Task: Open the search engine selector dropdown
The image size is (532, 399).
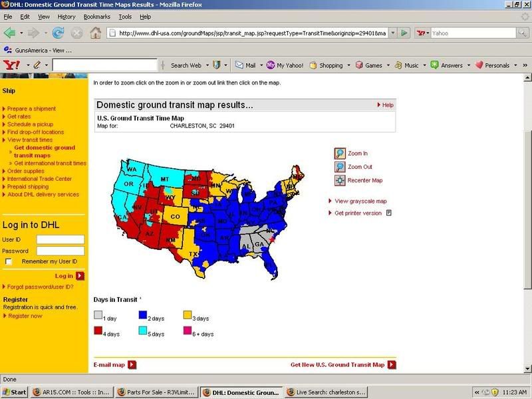Action: 423,33
